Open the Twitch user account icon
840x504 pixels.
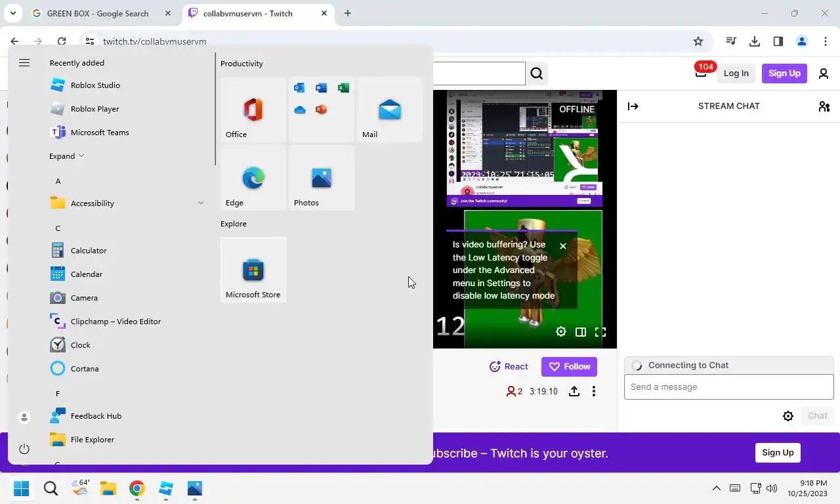[824, 73]
